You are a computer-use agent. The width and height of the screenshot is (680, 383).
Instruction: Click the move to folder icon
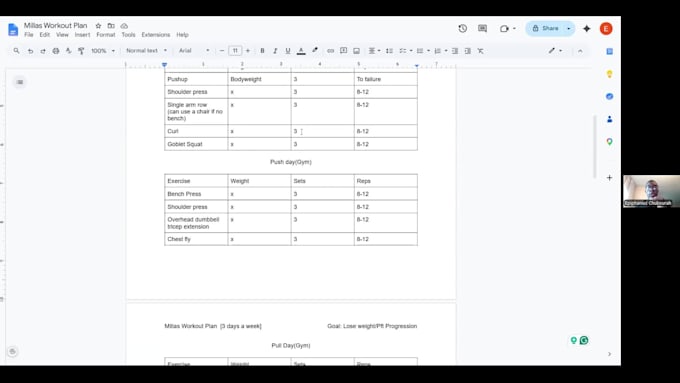pyautogui.click(x=111, y=26)
